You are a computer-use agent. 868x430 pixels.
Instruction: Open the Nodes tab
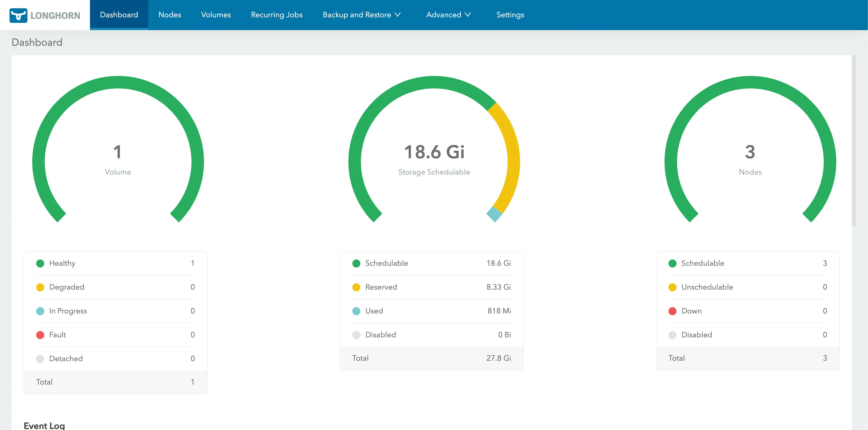pyautogui.click(x=169, y=15)
